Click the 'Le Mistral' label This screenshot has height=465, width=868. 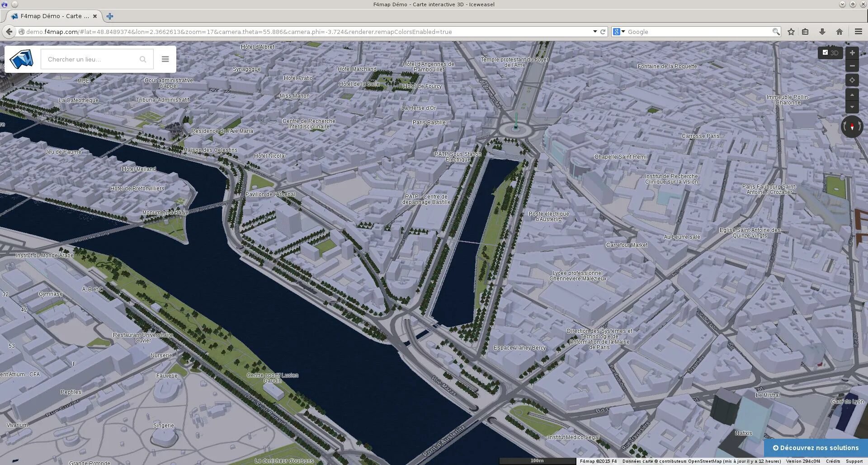click(768, 395)
